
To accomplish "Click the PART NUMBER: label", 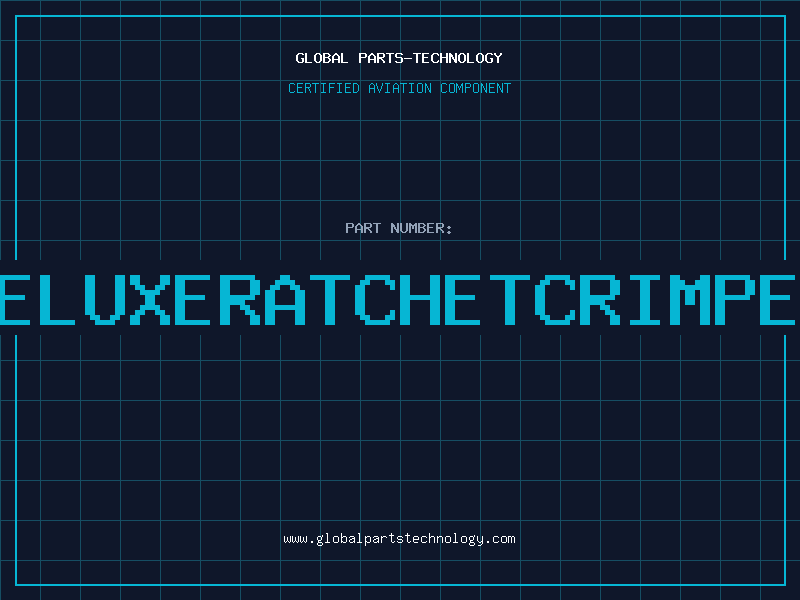I will (399, 228).
